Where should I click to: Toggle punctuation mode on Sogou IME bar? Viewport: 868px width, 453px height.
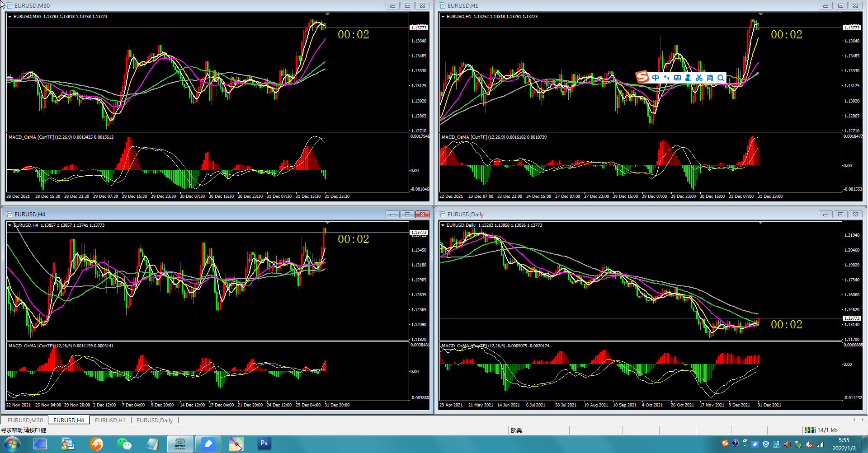click(x=666, y=78)
